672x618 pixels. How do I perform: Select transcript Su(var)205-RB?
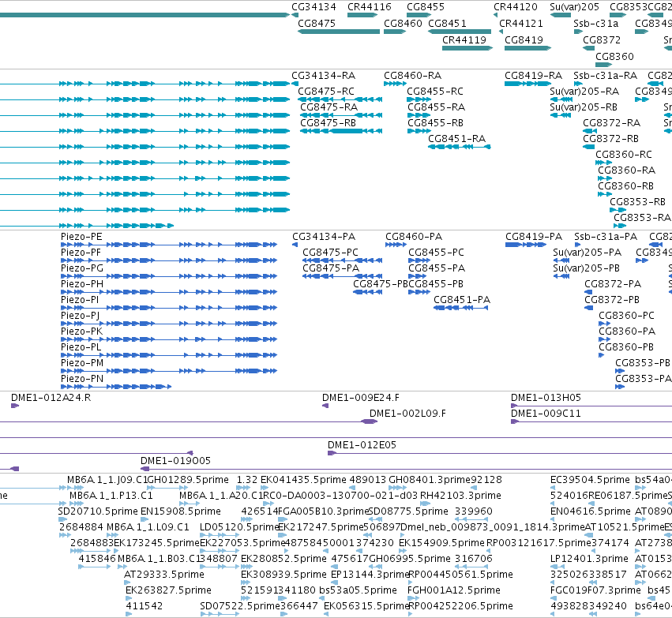584,107
